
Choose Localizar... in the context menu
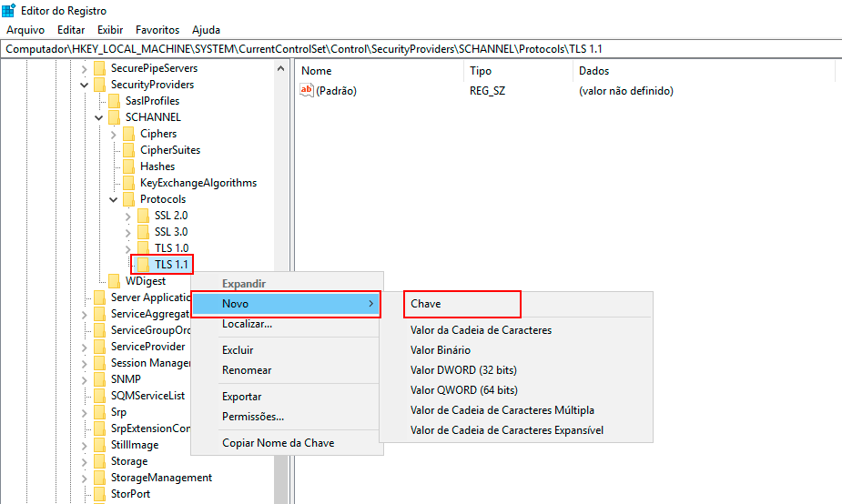pyautogui.click(x=247, y=324)
